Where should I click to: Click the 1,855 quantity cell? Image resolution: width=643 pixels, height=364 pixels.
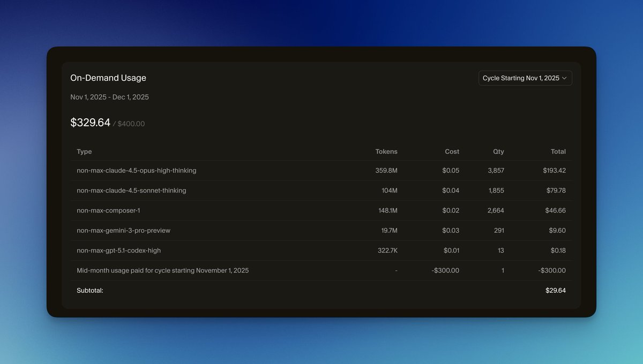[496, 190]
